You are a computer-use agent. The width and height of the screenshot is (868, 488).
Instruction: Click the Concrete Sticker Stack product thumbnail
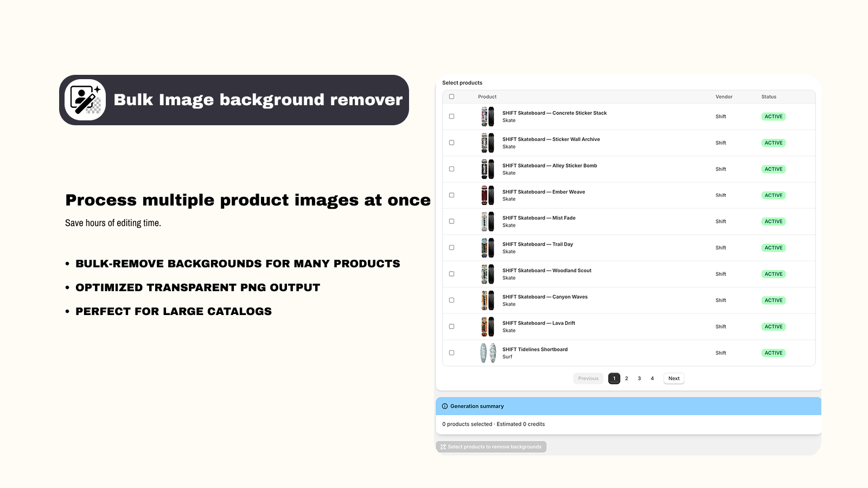(x=487, y=116)
